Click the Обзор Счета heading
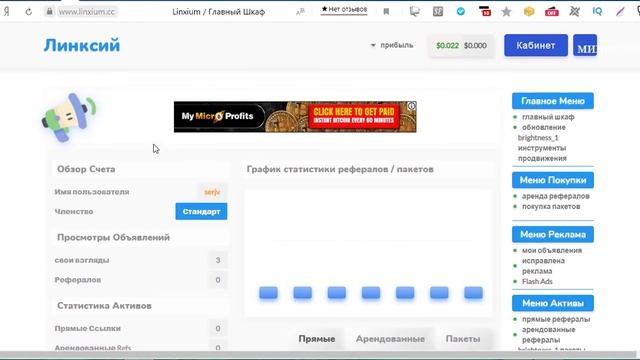Viewport: 640px width, 360px height. 86,169
